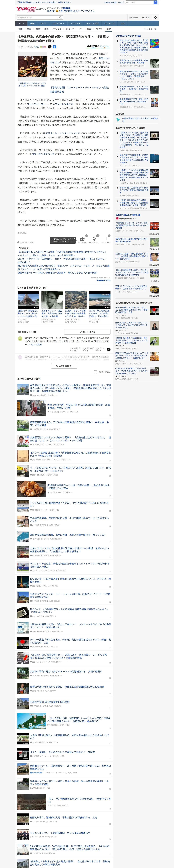
Task: Open the トップ tab
Action: pyautogui.click(x=21, y=24)
